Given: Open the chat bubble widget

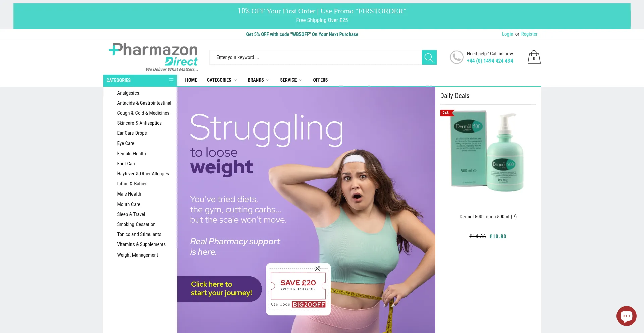Looking at the screenshot, I should point(626,316).
